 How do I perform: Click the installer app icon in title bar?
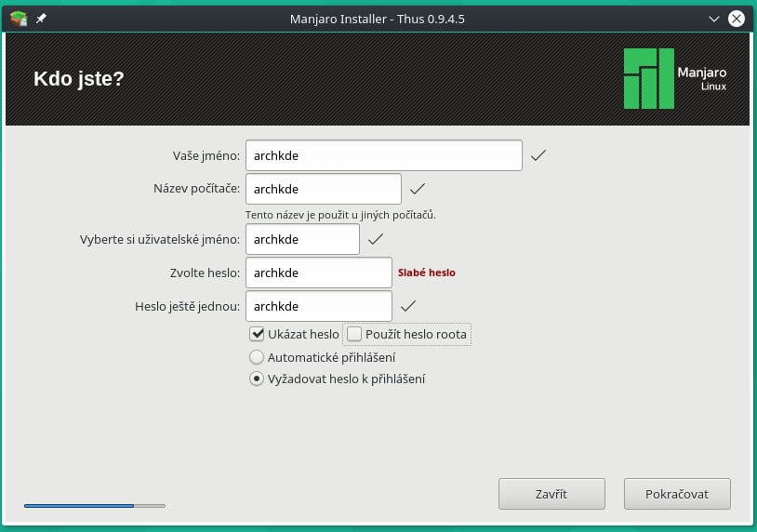(19, 19)
